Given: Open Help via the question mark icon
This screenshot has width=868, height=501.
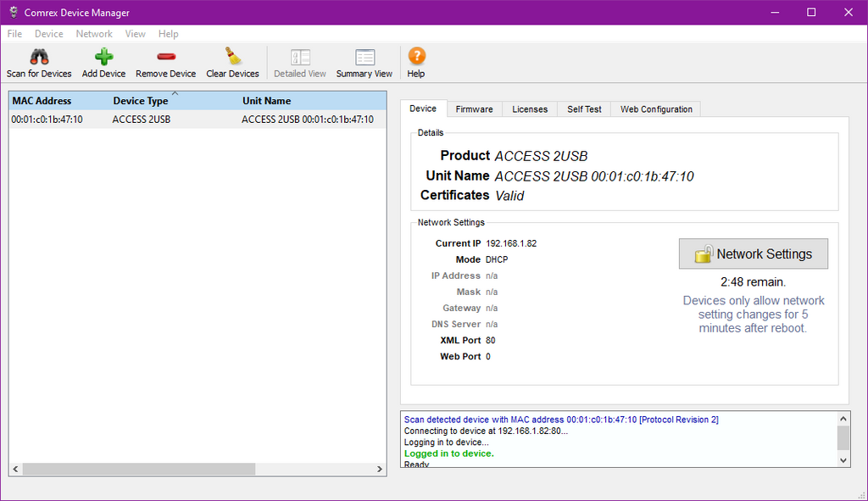Looking at the screenshot, I should 416,56.
